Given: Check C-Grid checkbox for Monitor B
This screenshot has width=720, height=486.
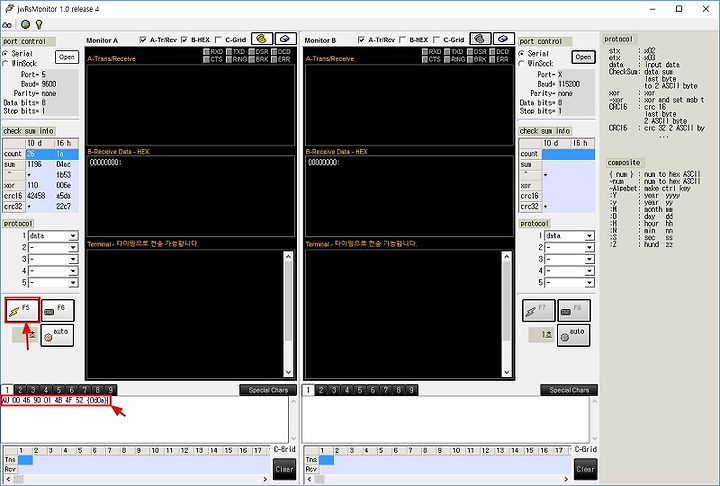Looking at the screenshot, I should [437, 40].
